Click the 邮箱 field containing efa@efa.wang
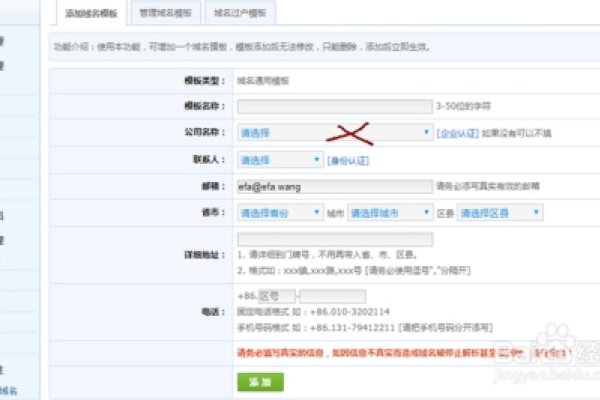The width and height of the screenshot is (600, 400). coord(335,186)
